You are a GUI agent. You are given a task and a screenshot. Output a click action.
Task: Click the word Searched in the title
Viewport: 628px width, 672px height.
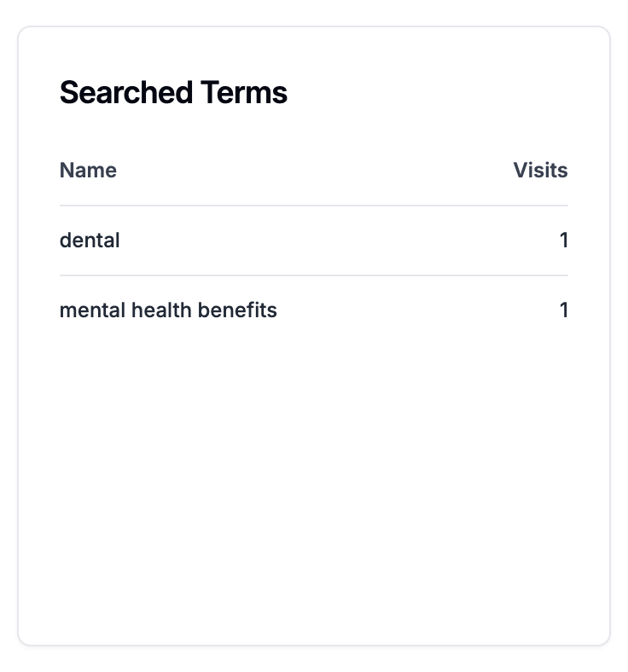pyautogui.click(x=126, y=93)
